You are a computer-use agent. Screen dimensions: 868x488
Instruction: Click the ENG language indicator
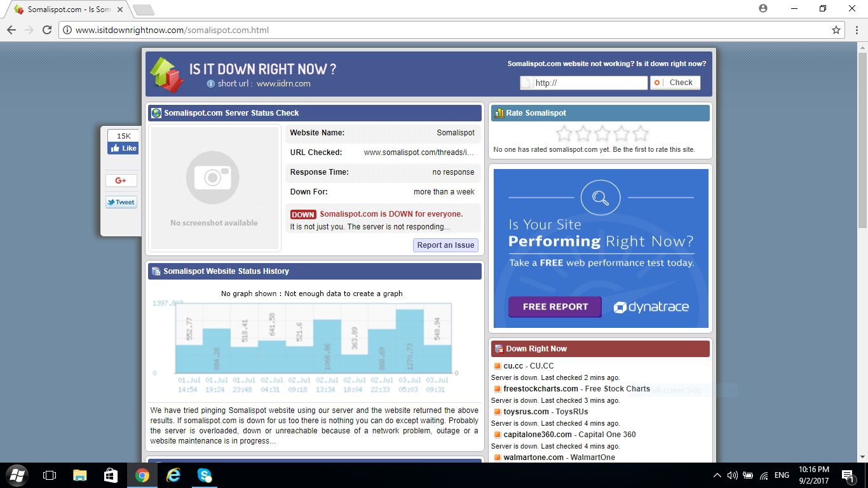pyautogui.click(x=782, y=475)
